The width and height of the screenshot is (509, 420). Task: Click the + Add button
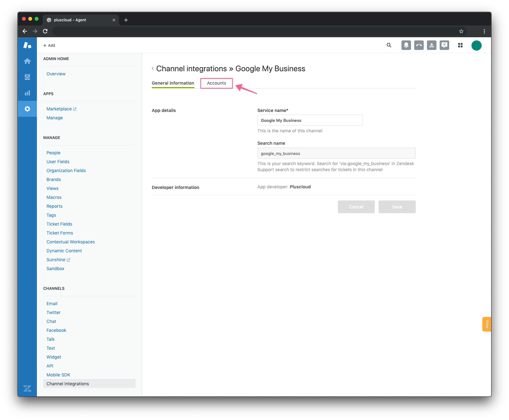[x=49, y=45]
